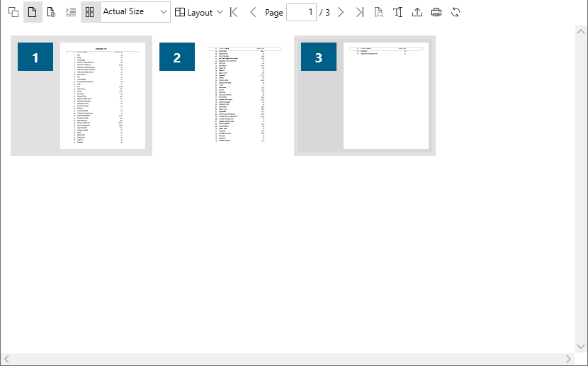The width and height of the screenshot is (588, 366).
Task: Open the find in document tool
Action: 379,13
